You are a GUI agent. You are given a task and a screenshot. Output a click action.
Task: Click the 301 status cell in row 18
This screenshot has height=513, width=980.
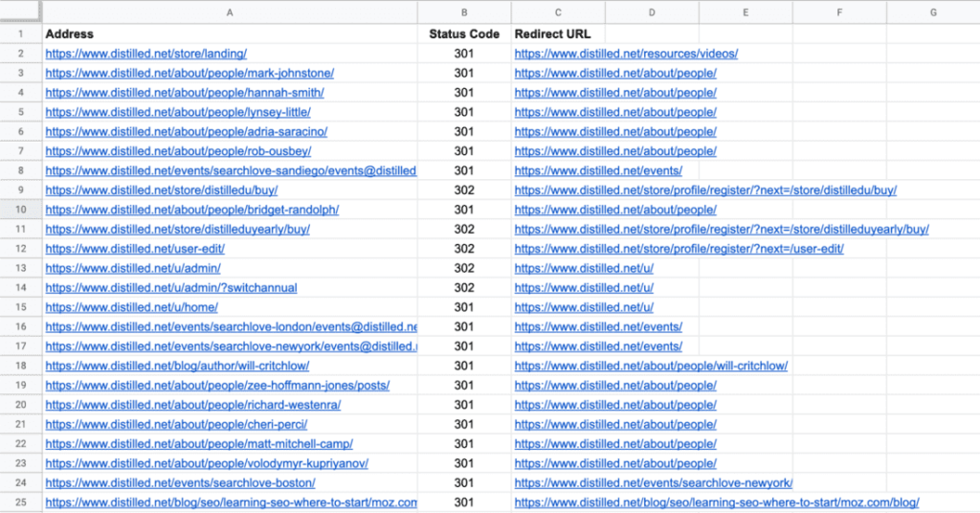464,366
